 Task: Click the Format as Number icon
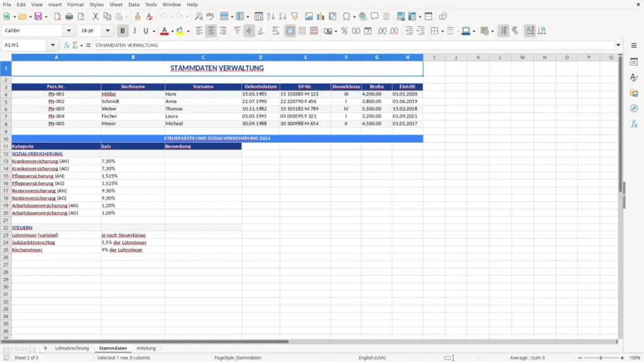[x=356, y=31]
